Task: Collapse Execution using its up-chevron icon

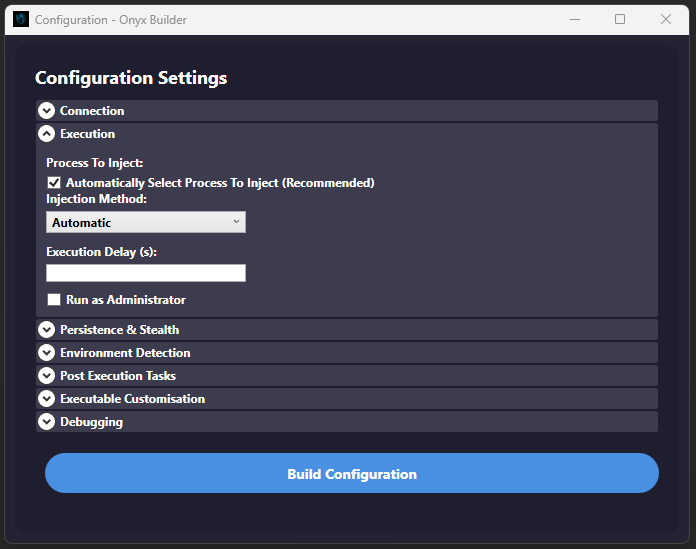Action: (46, 134)
